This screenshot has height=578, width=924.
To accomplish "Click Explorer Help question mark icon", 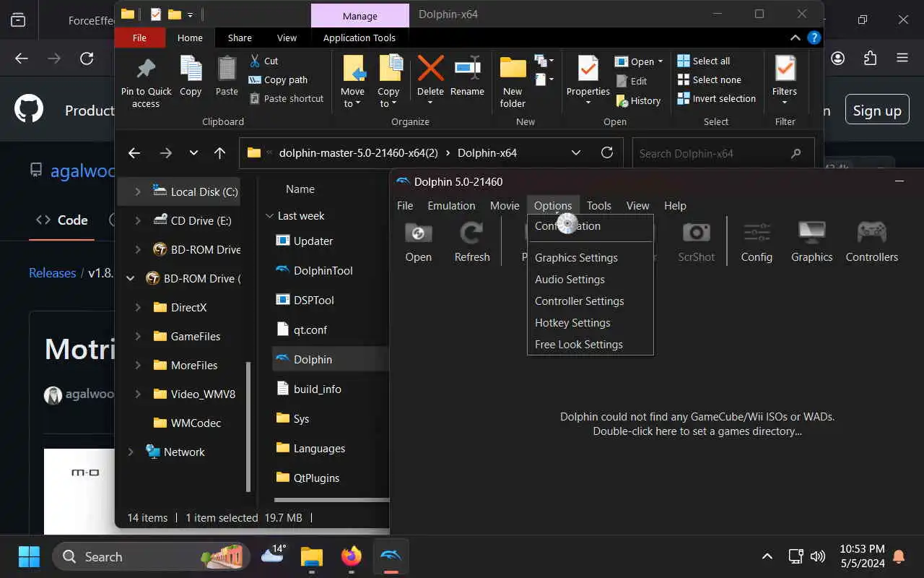I will coord(814,38).
